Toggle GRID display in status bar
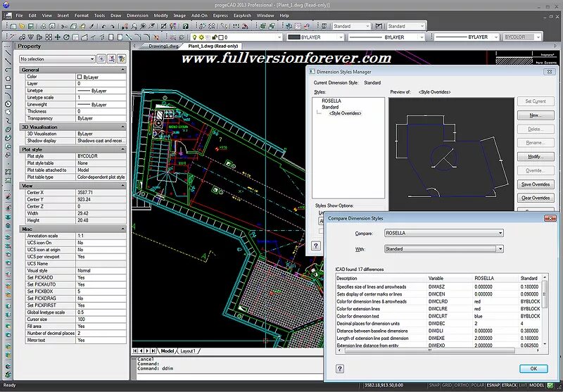The image size is (563, 392). 447,385
